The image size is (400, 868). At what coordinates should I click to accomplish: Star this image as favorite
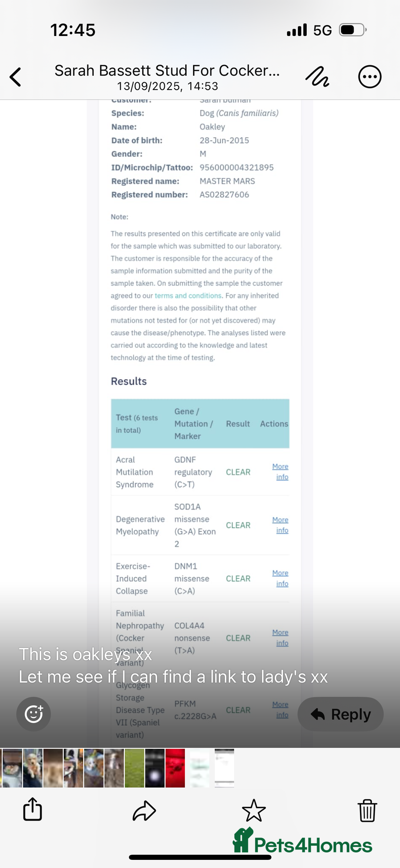click(x=254, y=810)
